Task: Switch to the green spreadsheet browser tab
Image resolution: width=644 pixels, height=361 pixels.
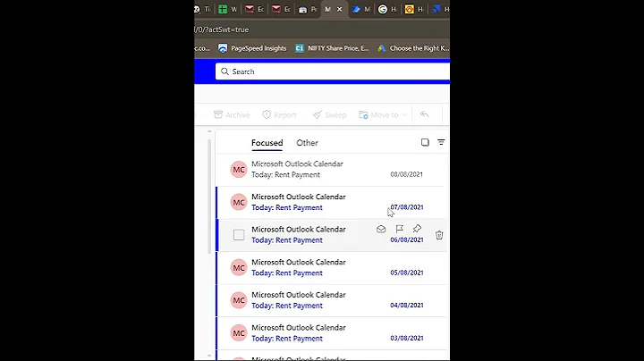Action: (227, 9)
